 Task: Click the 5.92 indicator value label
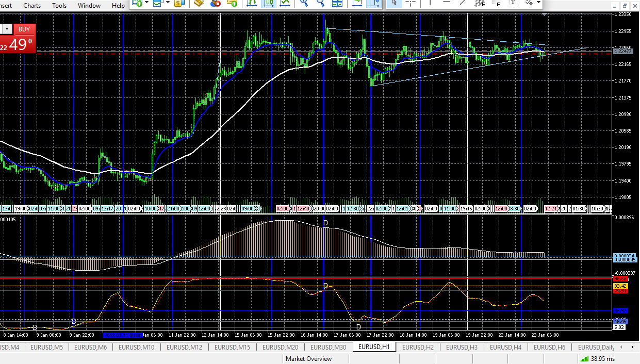619,327
